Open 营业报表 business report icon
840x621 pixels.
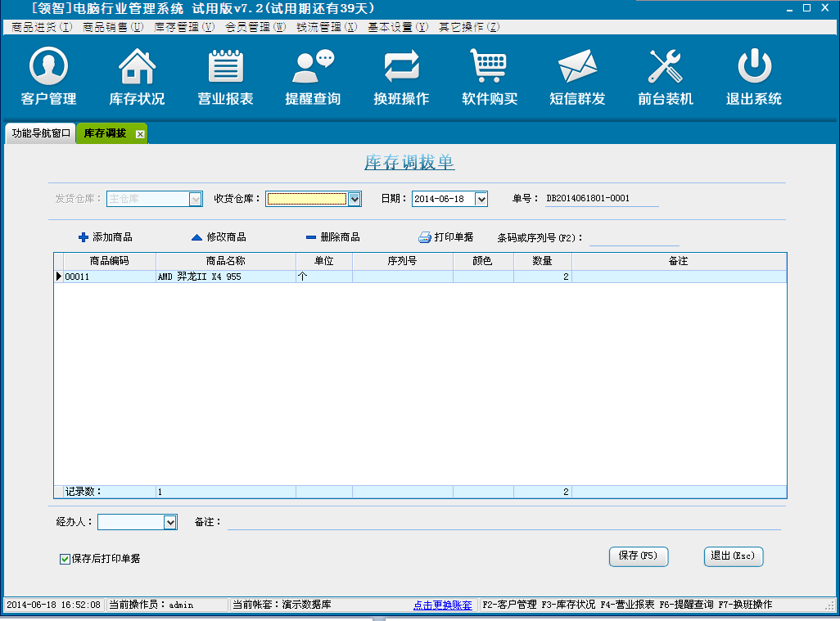click(225, 67)
